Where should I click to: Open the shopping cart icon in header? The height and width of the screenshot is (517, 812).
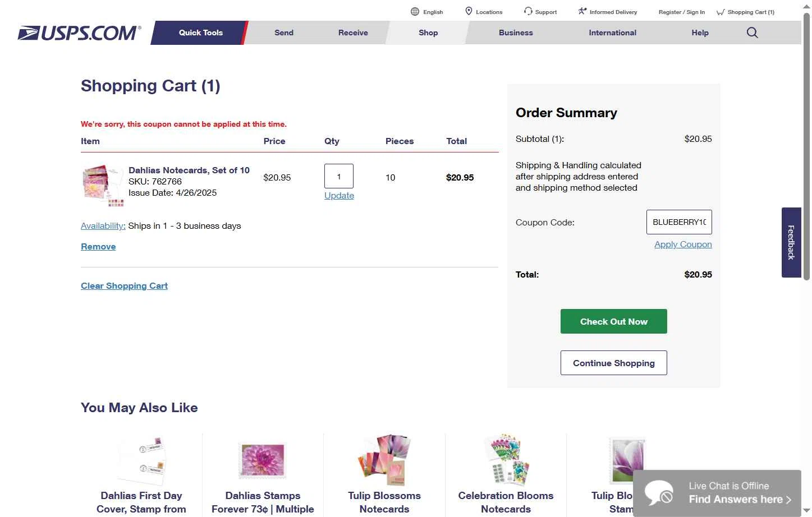tap(721, 12)
